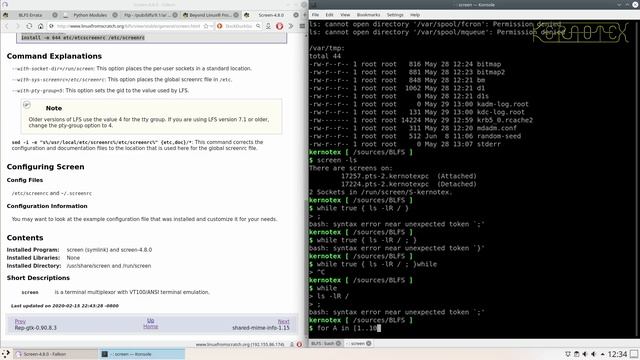Open Konsole View menu
640x360 pixels.
click(345, 15)
